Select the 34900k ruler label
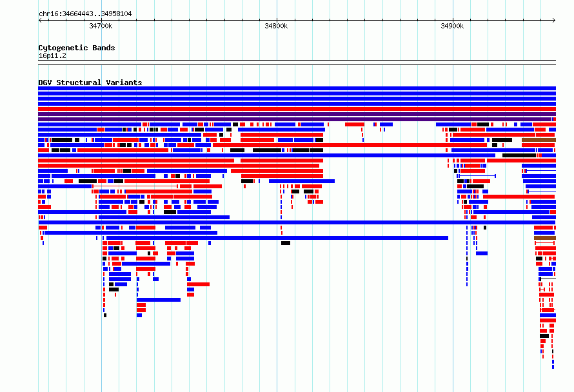This screenshot has height=392, width=574. tap(452, 26)
